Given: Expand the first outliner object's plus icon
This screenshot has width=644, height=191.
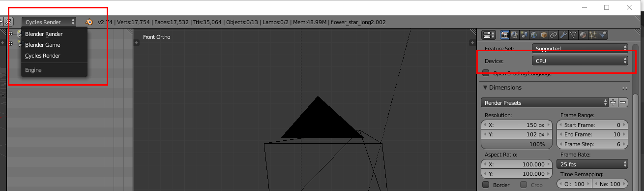Looking at the screenshot, I should 10,33.
